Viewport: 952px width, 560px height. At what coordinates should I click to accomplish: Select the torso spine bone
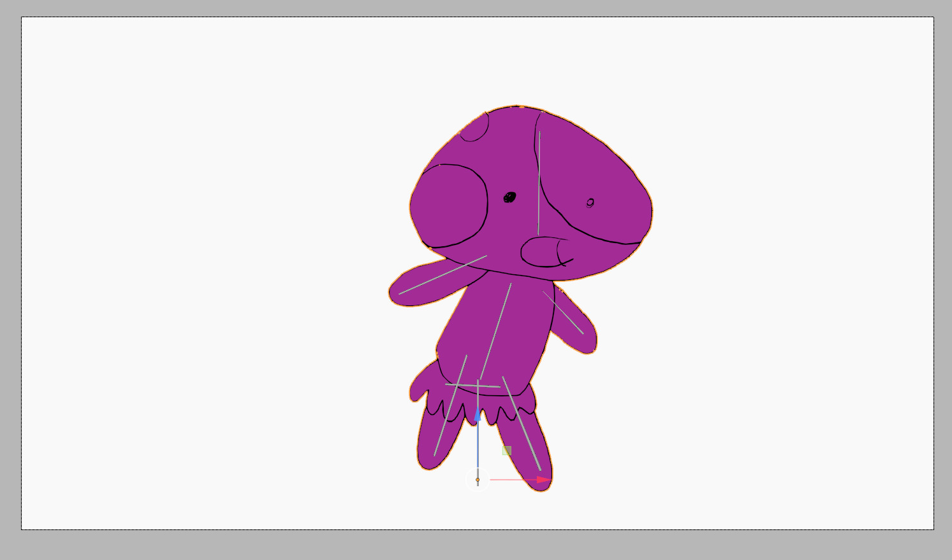[495, 331]
